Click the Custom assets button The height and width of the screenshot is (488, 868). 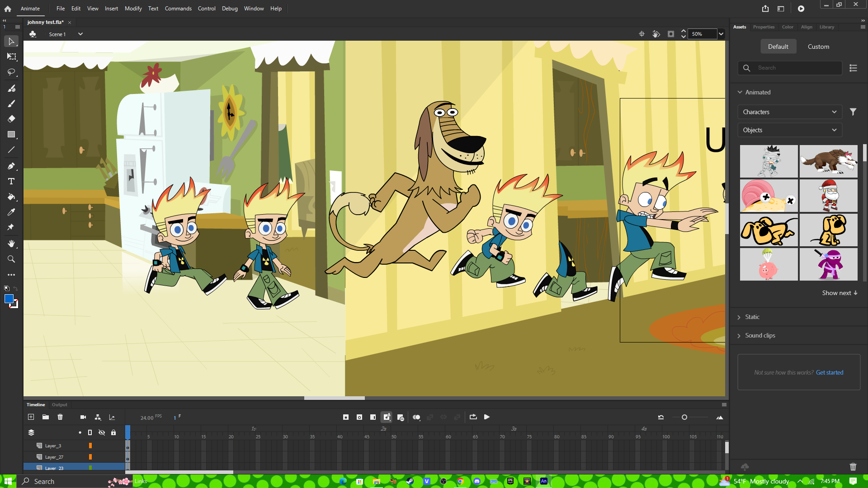point(818,47)
